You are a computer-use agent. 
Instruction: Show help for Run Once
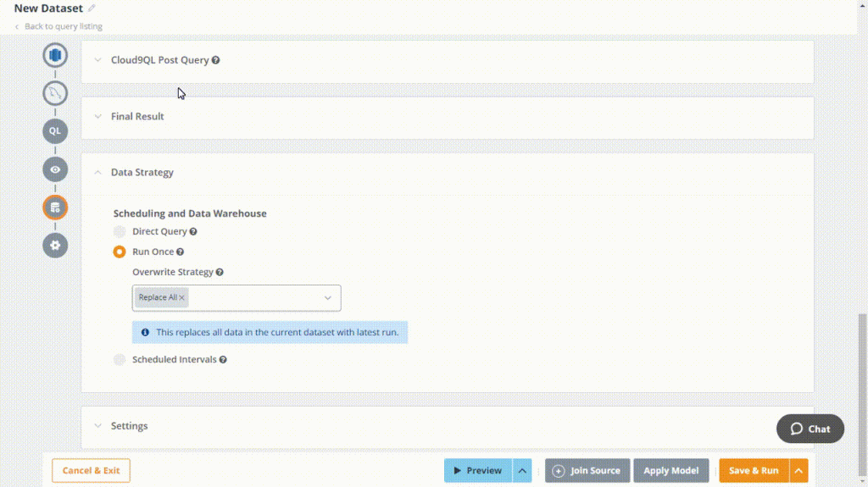(x=180, y=252)
